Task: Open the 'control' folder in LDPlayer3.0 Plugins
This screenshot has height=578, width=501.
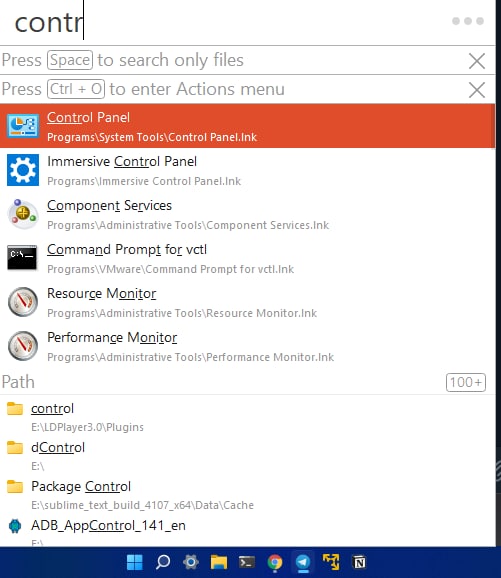Action: click(247, 417)
